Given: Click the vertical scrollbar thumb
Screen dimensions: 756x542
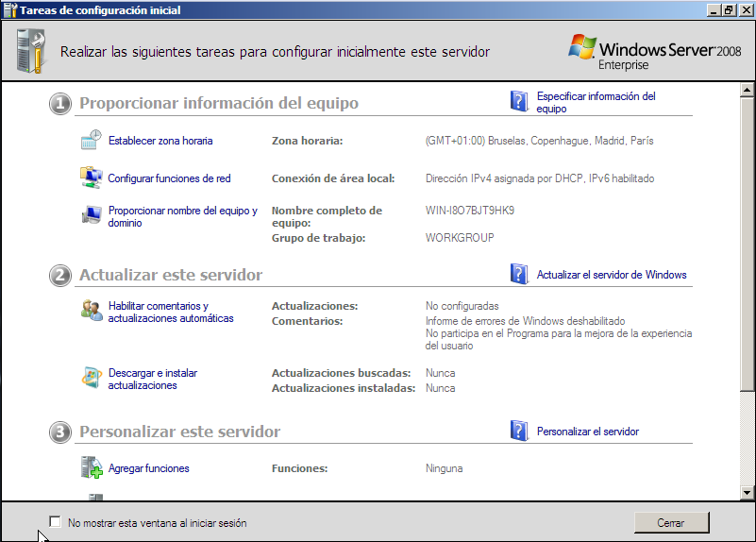Looking at the screenshot, I should (747, 244).
